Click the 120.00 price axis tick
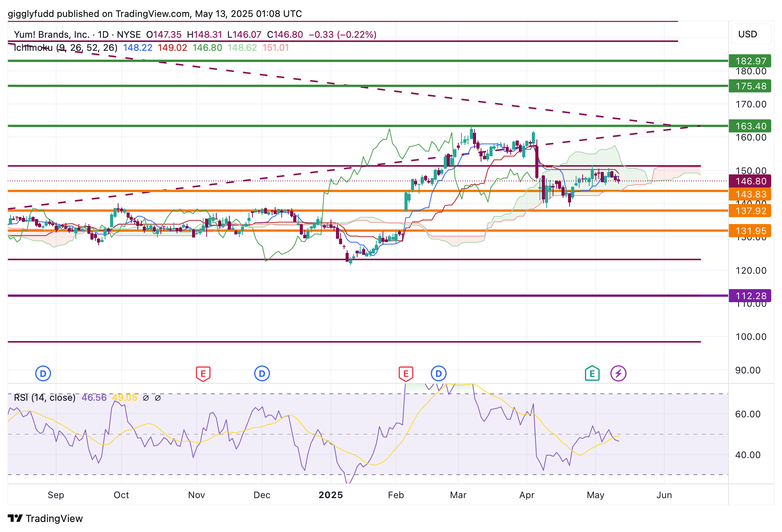 [751, 271]
